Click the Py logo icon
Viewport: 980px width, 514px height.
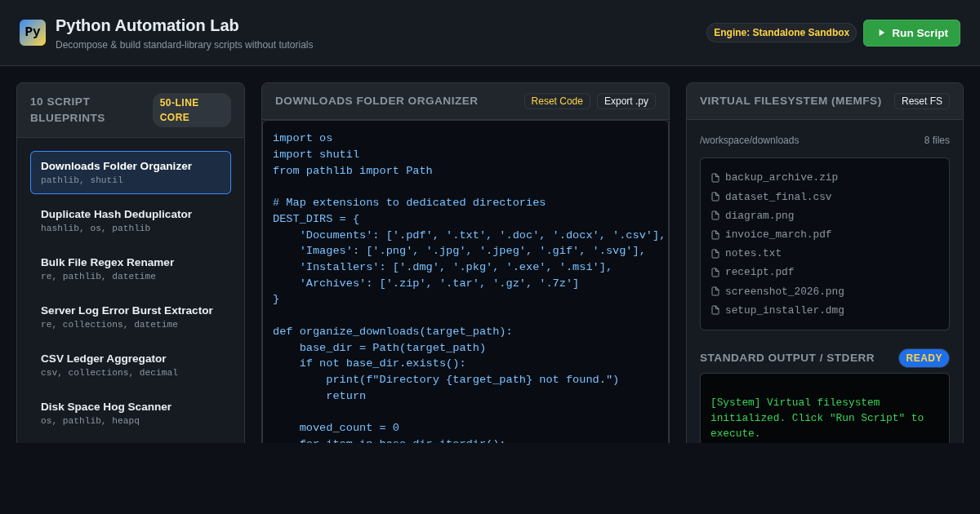pos(33,33)
